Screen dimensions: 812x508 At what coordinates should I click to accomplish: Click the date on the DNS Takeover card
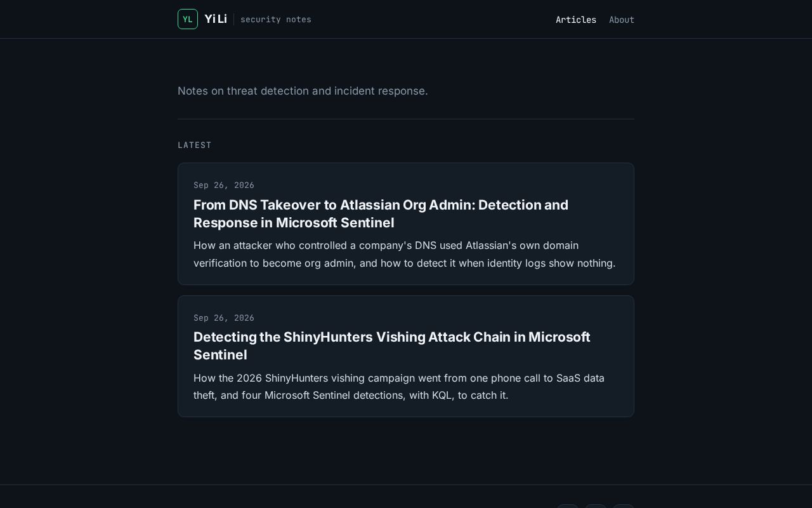click(x=224, y=185)
